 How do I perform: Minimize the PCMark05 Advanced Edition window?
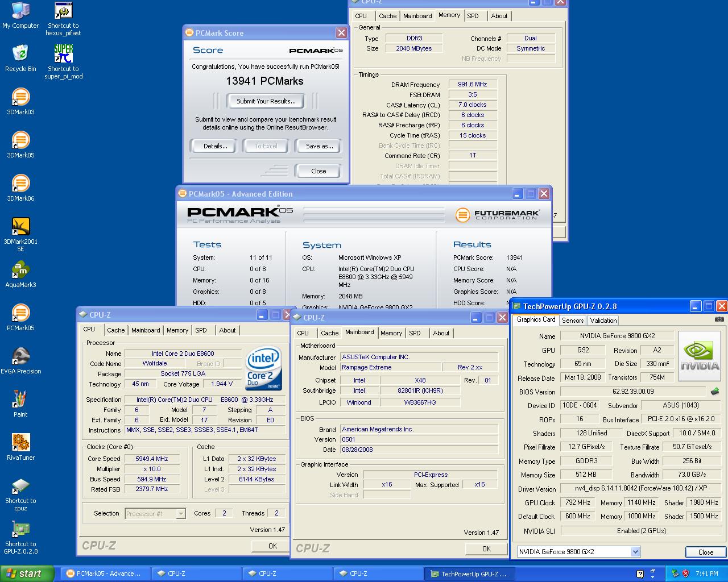(517, 193)
